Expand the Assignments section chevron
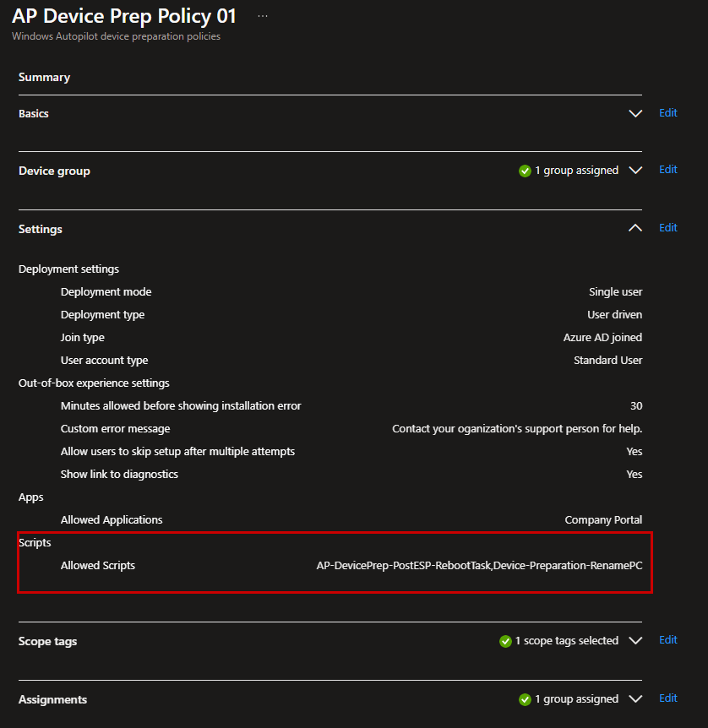The width and height of the screenshot is (708, 728). [635, 699]
